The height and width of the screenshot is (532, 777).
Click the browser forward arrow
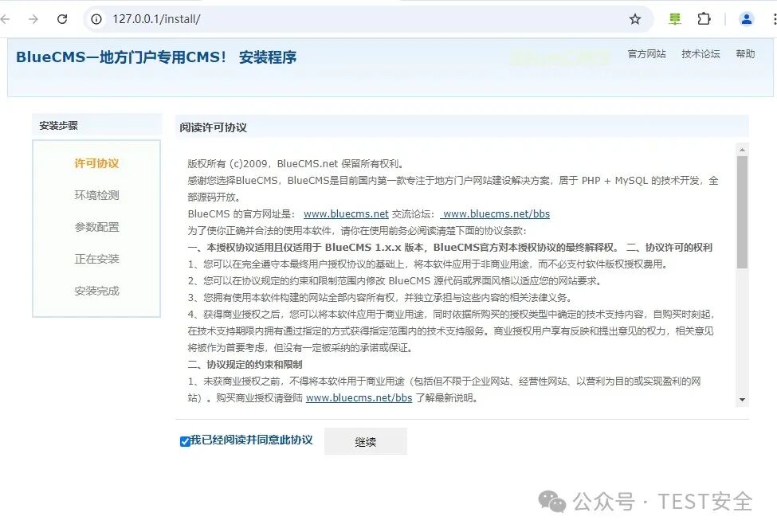(33, 19)
